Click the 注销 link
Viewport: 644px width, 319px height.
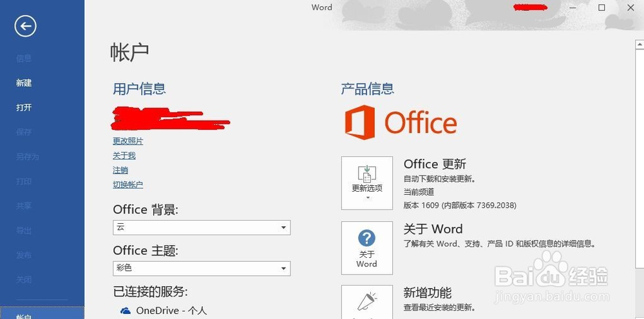point(120,170)
